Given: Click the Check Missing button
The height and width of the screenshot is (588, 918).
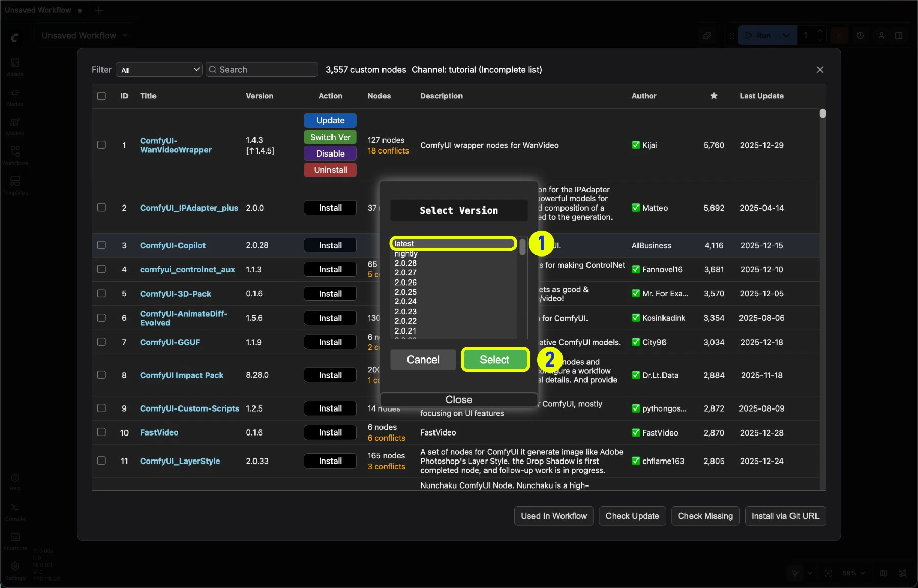Looking at the screenshot, I should pos(705,516).
